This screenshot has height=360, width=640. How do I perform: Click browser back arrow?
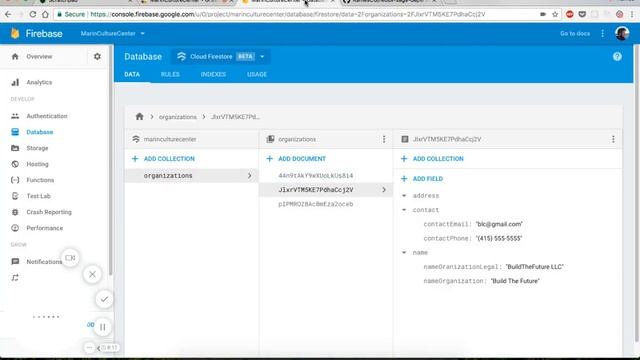pyautogui.click(x=8, y=14)
